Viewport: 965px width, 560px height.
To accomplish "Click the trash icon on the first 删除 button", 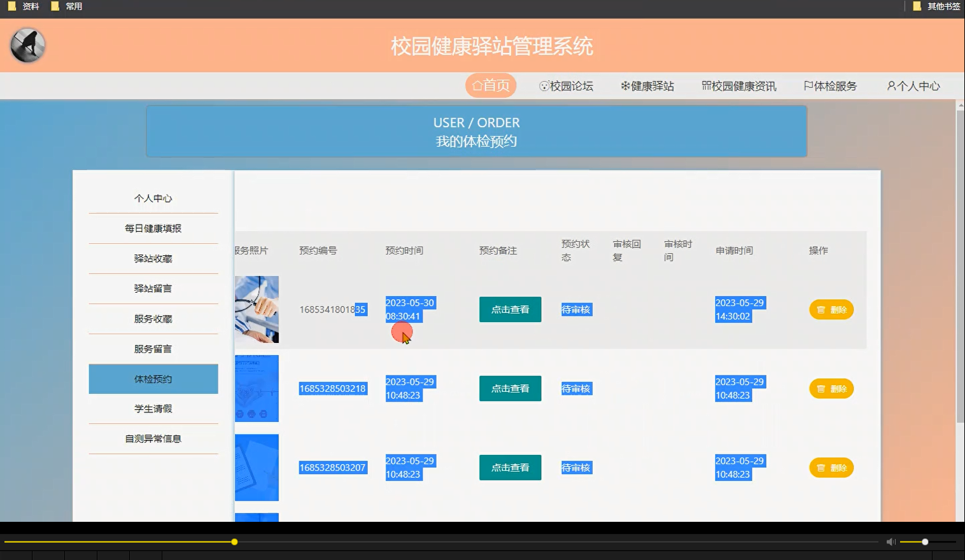I will coord(822,310).
